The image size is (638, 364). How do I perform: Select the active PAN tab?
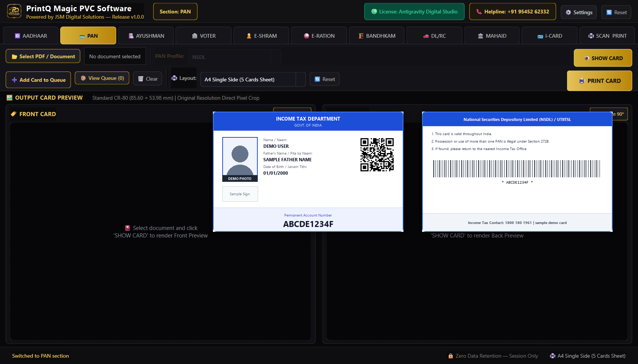pos(88,36)
